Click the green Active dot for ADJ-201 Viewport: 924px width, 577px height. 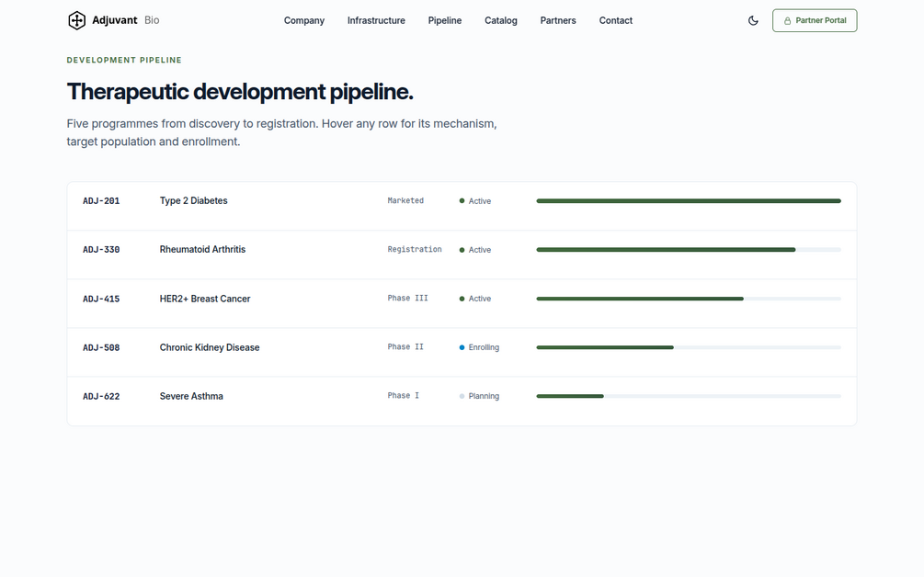point(462,201)
